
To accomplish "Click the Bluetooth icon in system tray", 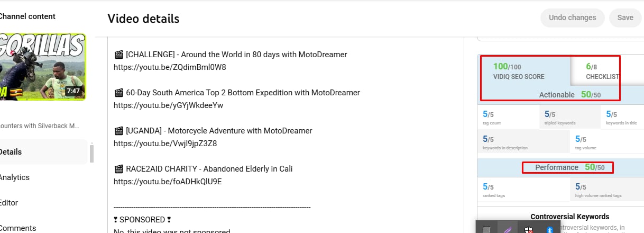I will click(549, 229).
